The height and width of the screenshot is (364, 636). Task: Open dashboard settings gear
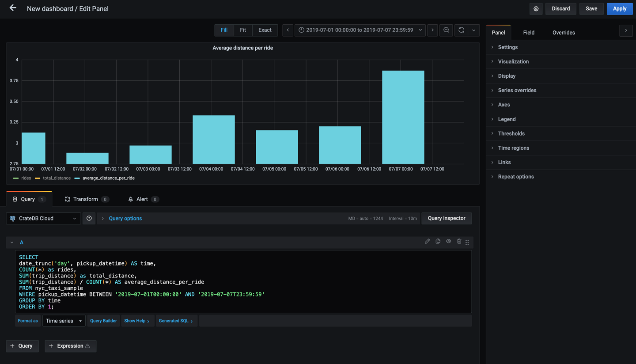[536, 9]
